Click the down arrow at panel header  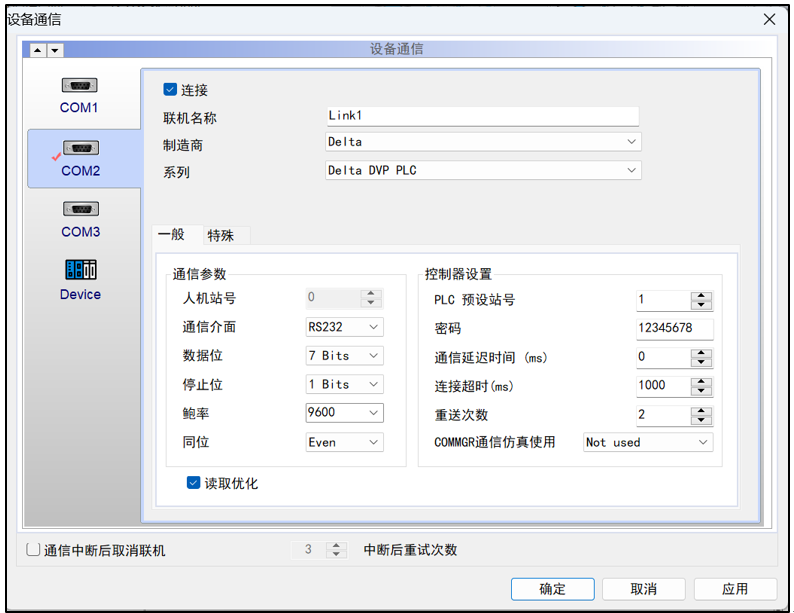tap(54, 50)
